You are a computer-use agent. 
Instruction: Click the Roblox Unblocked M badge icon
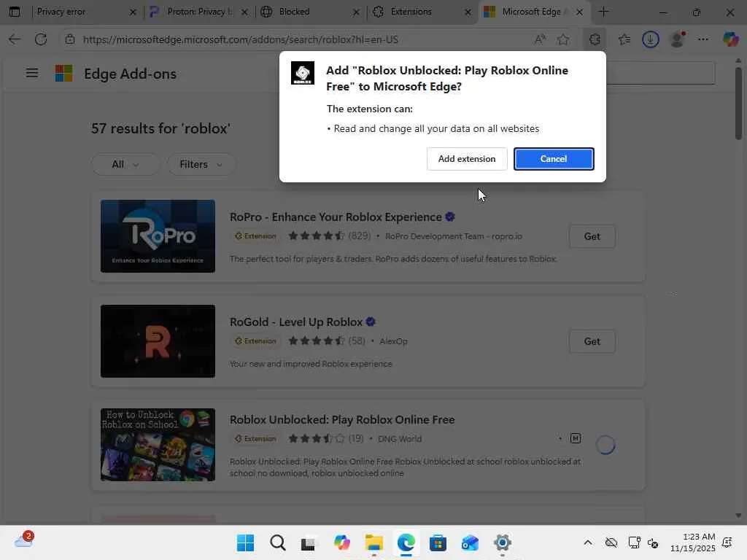[x=576, y=438]
